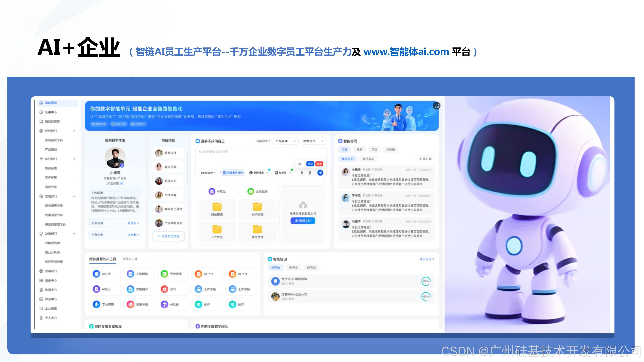This screenshot has width=644, height=362.
Task: Toggle 知识库 in the chat box
Action: tap(280, 173)
